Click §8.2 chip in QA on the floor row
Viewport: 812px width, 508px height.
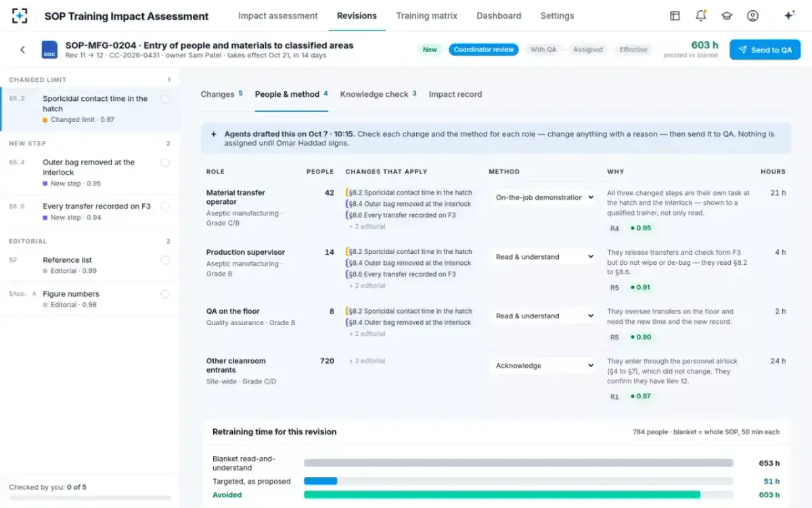[x=409, y=311]
